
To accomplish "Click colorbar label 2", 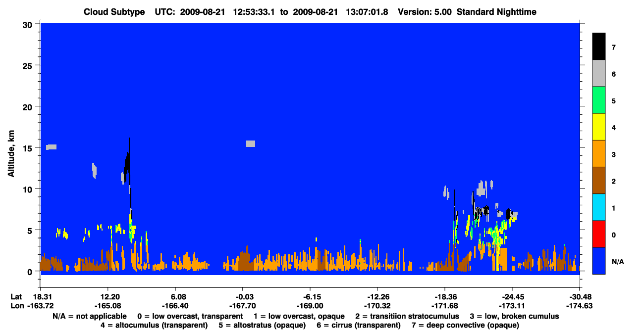I will (613, 181).
